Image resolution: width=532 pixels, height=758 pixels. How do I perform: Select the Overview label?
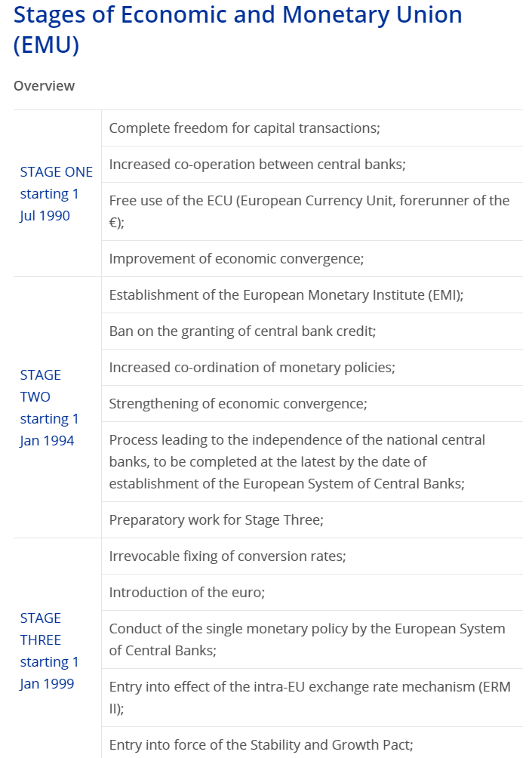point(44,86)
